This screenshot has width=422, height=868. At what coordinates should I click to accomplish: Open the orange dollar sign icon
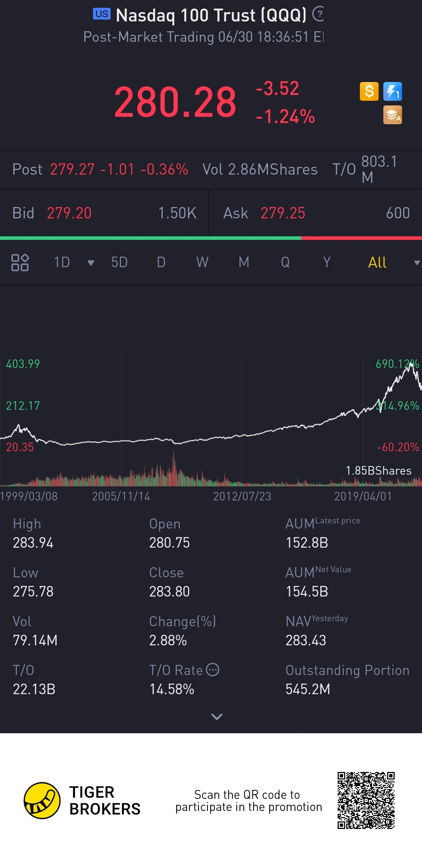[x=369, y=91]
